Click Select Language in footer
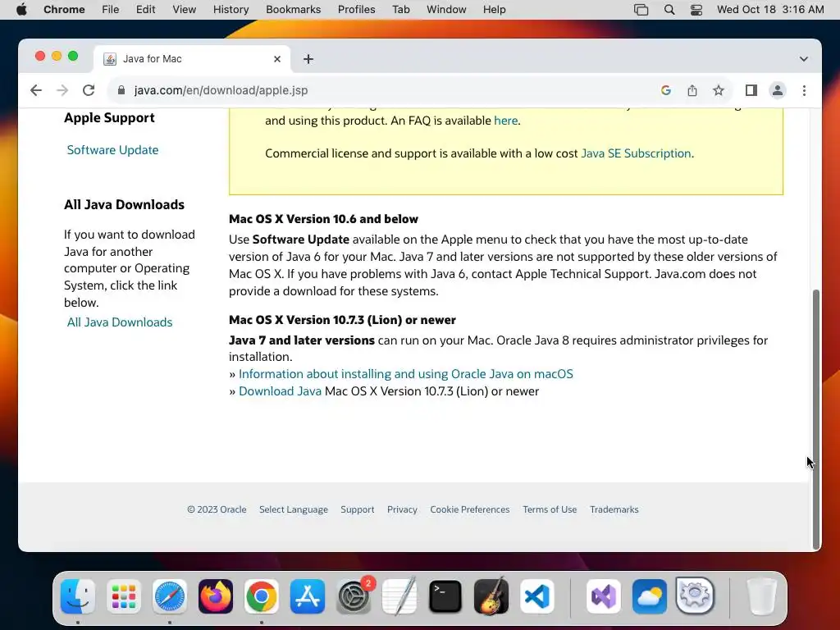The image size is (840, 630). (294, 509)
